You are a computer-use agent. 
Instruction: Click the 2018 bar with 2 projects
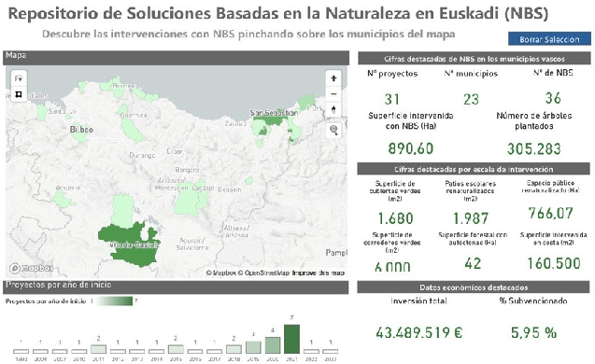click(x=234, y=349)
